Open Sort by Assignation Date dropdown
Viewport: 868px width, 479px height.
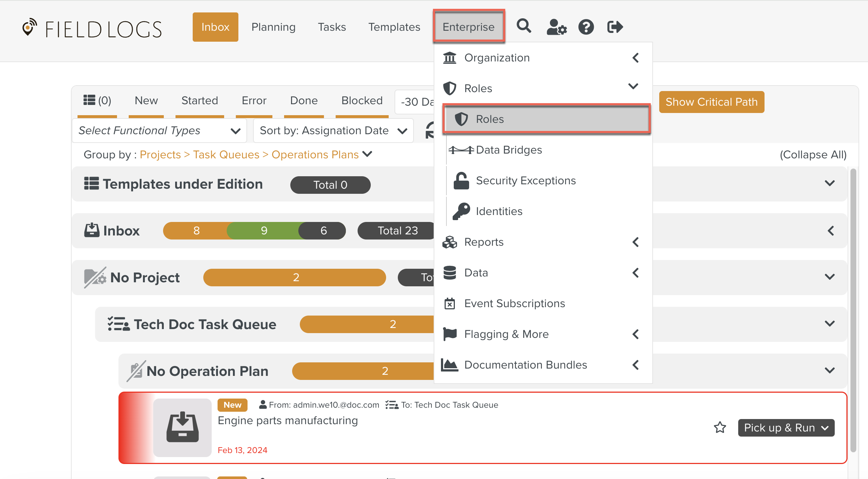[333, 131]
